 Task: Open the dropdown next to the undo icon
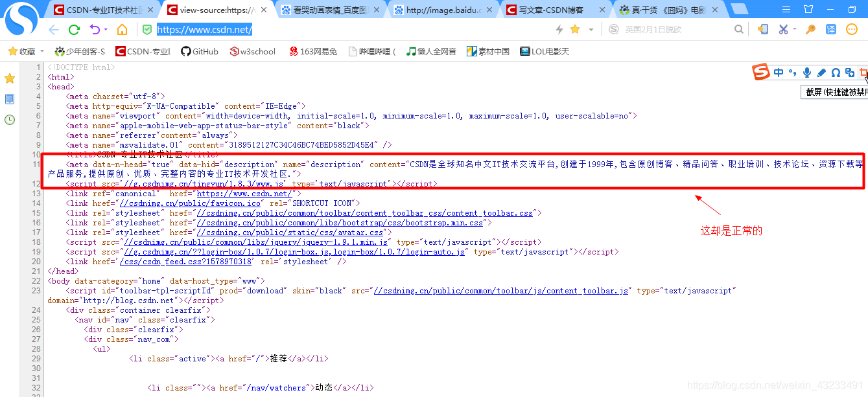[106, 30]
